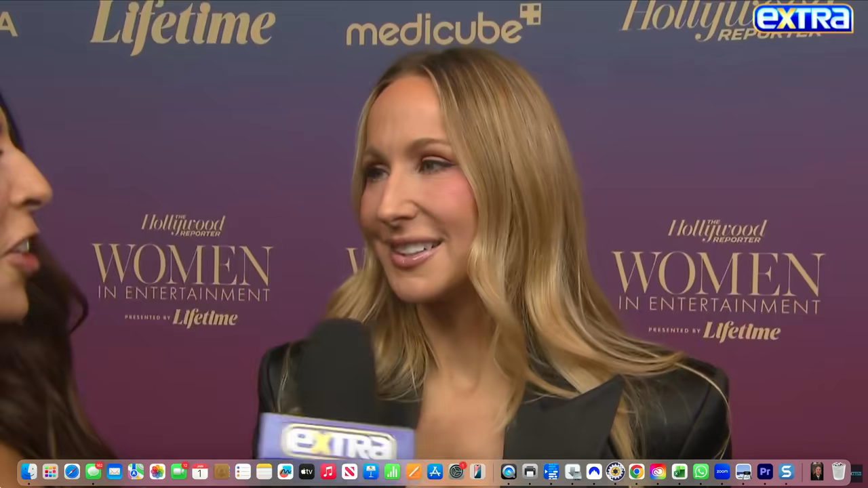The width and height of the screenshot is (868, 488).
Task: Launch WhatsApp from the Dock
Action: click(701, 472)
